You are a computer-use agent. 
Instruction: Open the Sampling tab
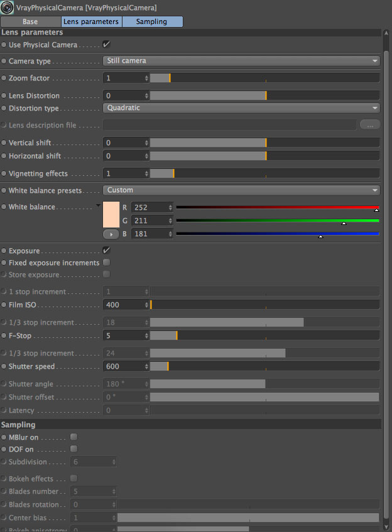[x=152, y=22]
